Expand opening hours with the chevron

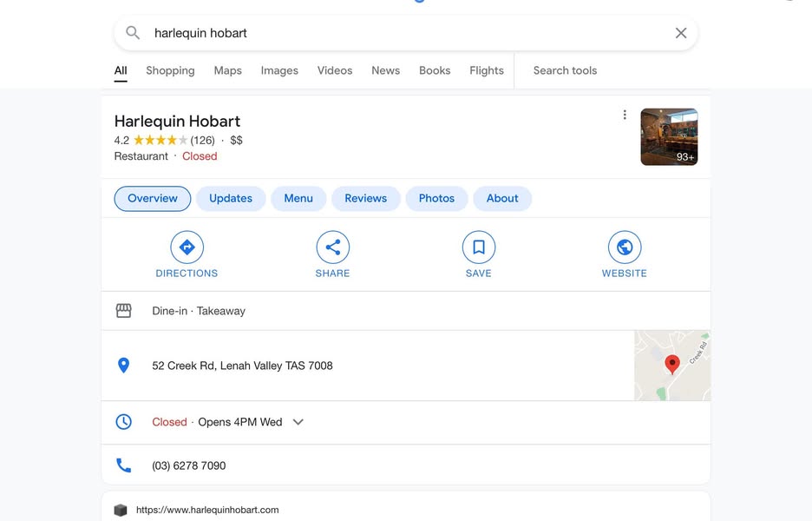(x=298, y=422)
